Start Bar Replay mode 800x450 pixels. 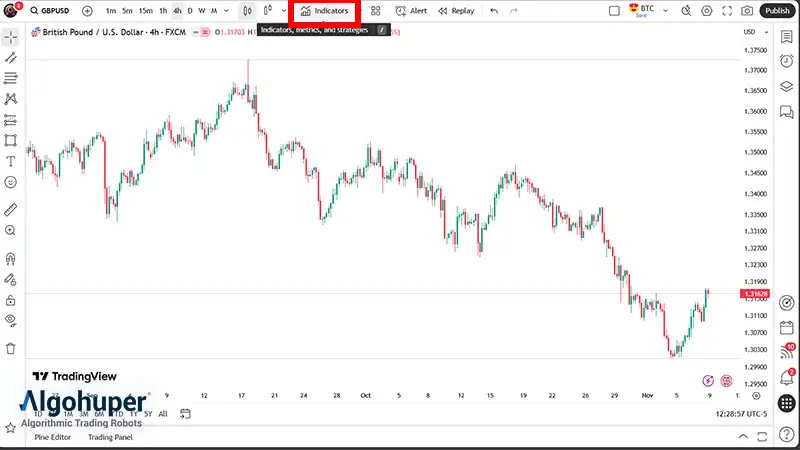point(455,11)
